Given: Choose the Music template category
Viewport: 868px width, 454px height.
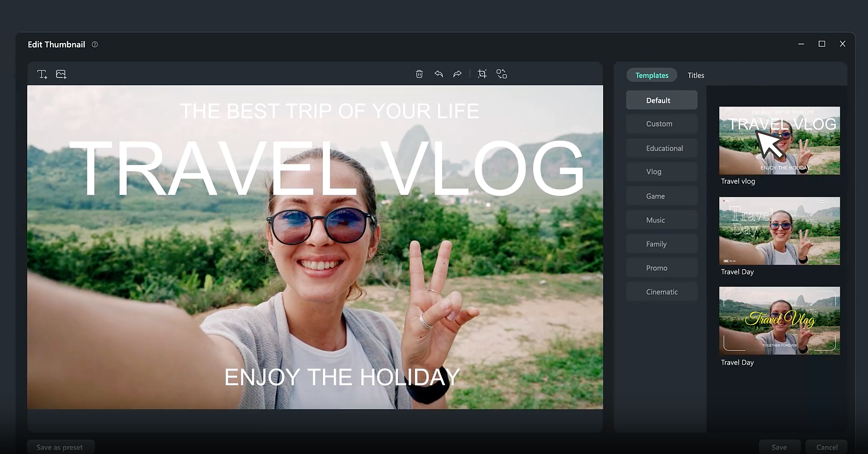Looking at the screenshot, I should click(662, 220).
